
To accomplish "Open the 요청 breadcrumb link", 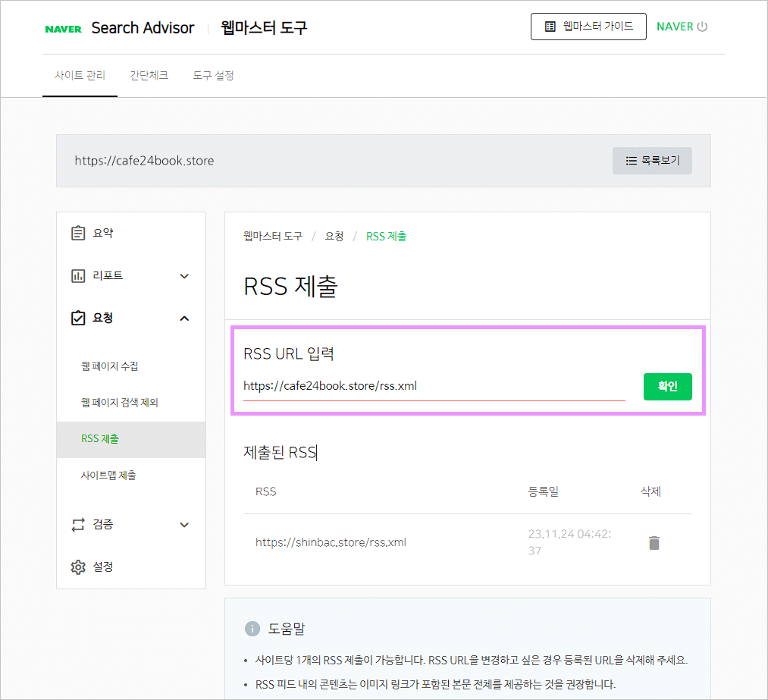I will tap(335, 236).
